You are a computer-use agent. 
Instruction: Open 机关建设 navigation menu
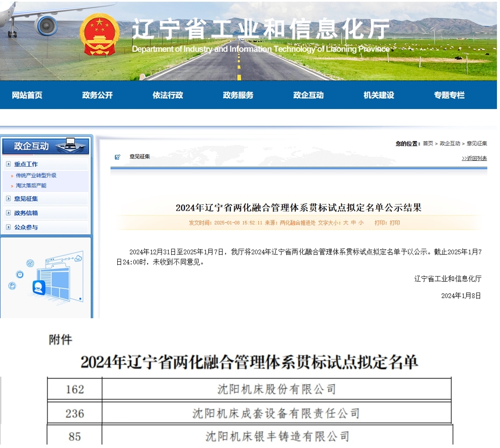click(379, 95)
